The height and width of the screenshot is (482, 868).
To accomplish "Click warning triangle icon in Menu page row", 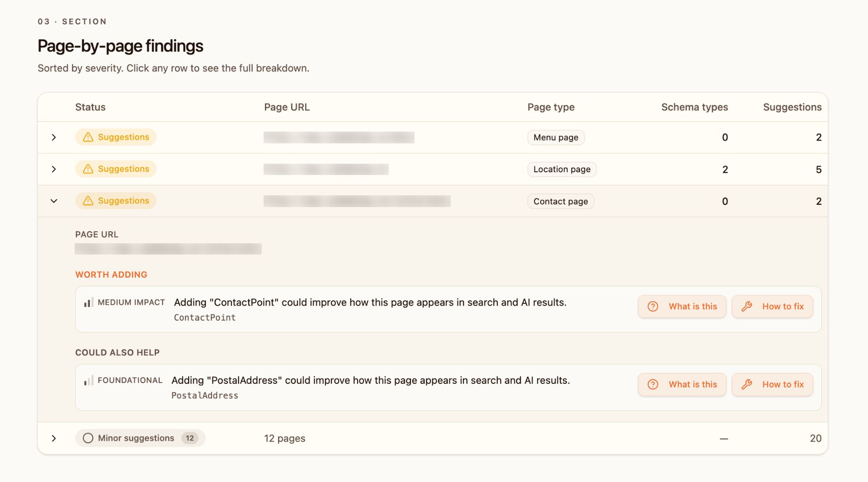I will (88, 137).
